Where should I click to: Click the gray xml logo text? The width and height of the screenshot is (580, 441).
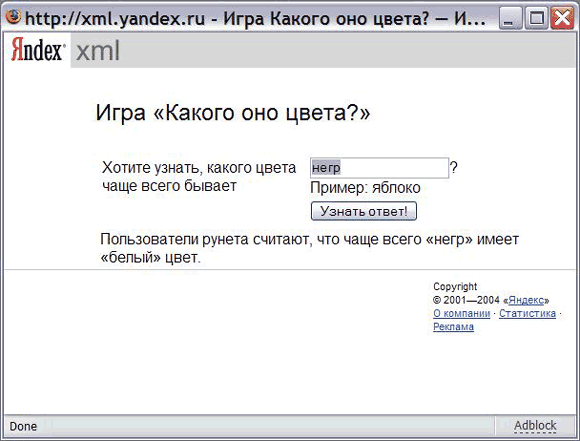tap(98, 51)
